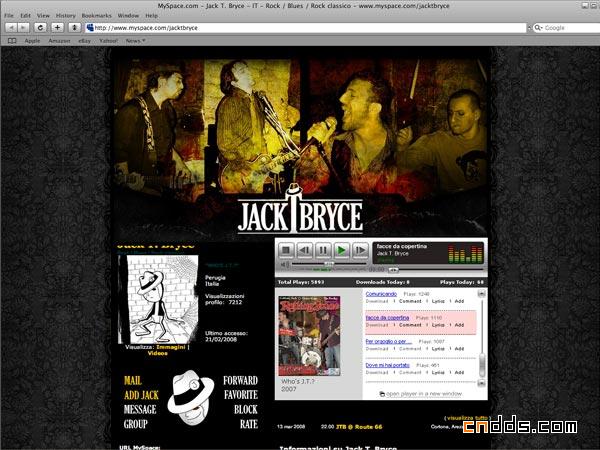Add a bookmark with the plus button
The image size is (600, 450).
(x=57, y=28)
